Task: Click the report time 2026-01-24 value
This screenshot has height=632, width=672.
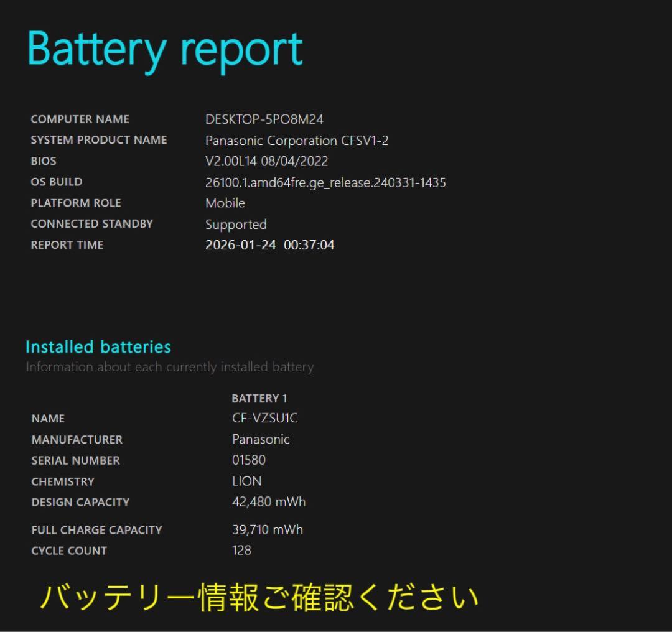Action: tap(269, 245)
